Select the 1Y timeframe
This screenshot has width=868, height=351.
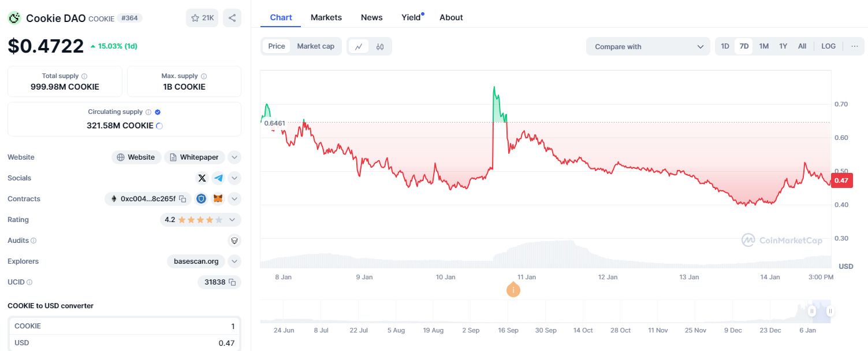pos(783,46)
